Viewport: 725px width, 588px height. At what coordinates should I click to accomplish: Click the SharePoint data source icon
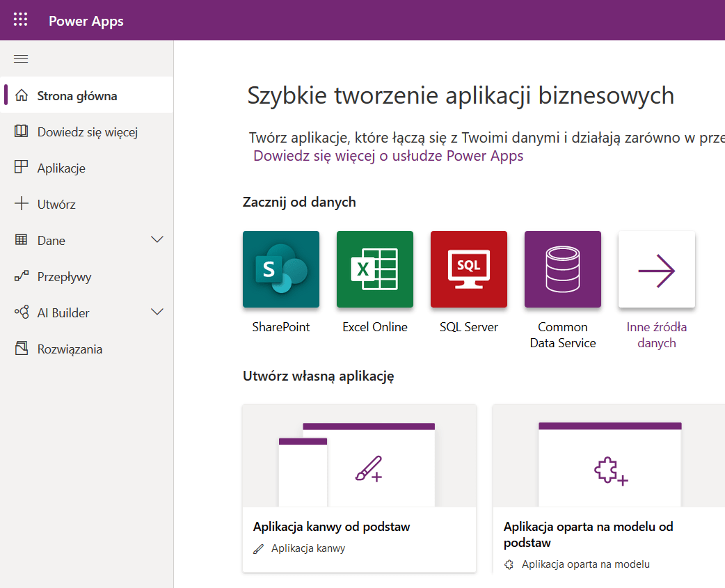tap(281, 269)
